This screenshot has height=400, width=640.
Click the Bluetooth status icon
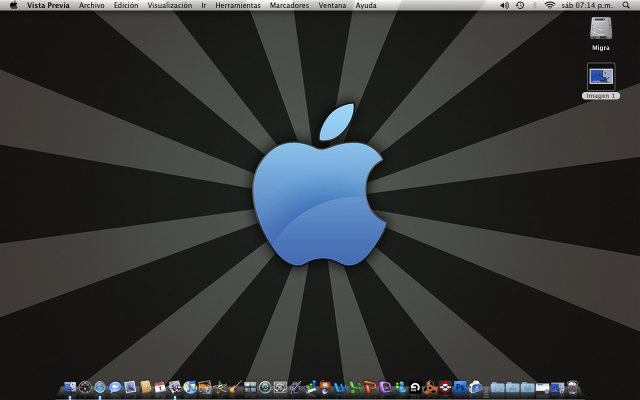click(x=535, y=5)
